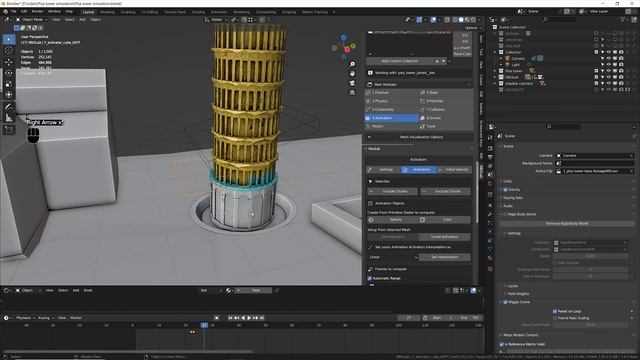This screenshot has width=640, height=360.
Task: Switch to Settings tab in Activators
Action: tap(383, 169)
